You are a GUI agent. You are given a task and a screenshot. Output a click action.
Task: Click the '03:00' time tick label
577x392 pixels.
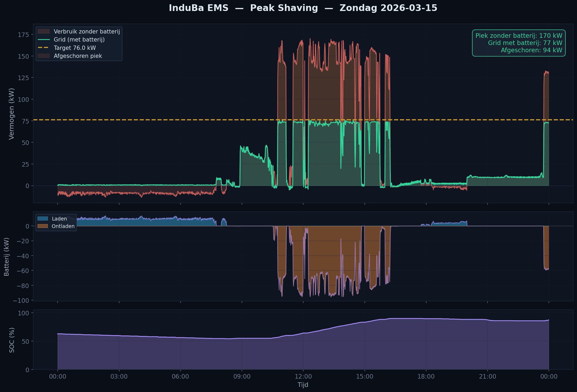[119, 376]
